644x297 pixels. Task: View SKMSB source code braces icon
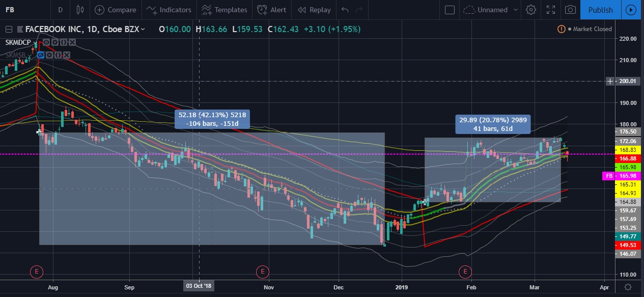pos(58,55)
